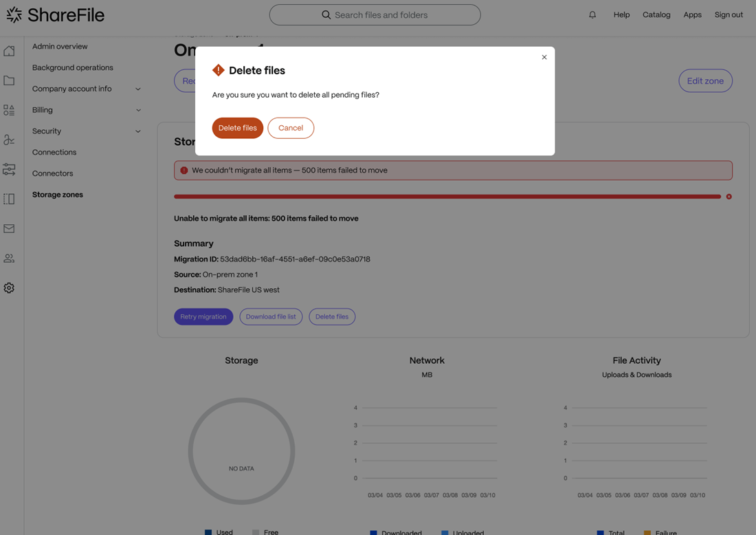Click the search magnifier icon
The image size is (756, 535).
click(326, 15)
